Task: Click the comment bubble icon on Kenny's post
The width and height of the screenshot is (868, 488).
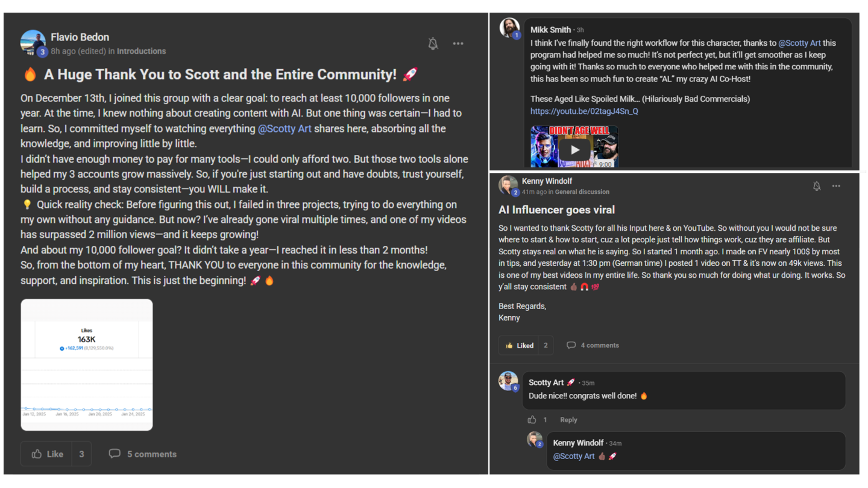Action: pos(571,345)
